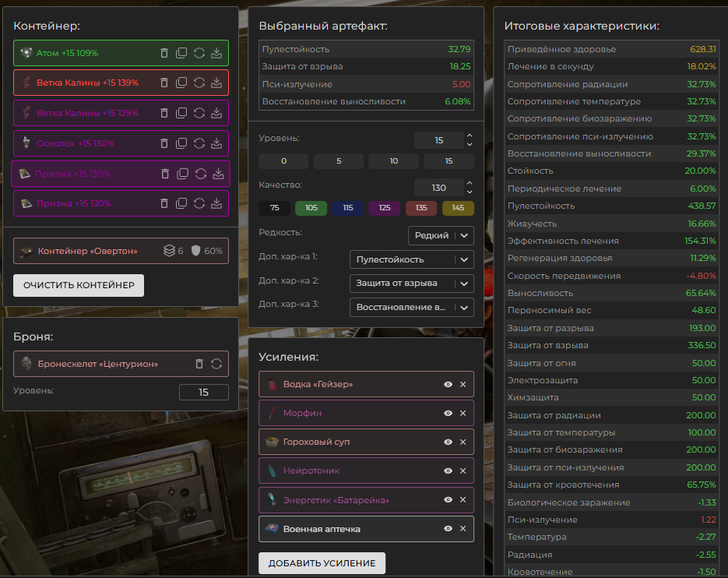Image resolution: width=728 pixels, height=578 pixels.
Task: Remove the Военная аптечка boost
Action: coord(463,529)
